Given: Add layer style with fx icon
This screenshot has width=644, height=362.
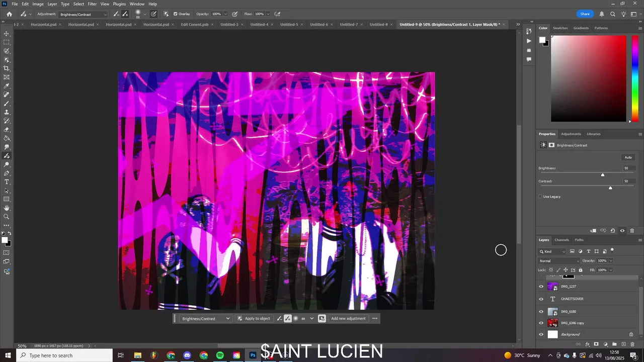Looking at the screenshot, I should tap(587, 344).
